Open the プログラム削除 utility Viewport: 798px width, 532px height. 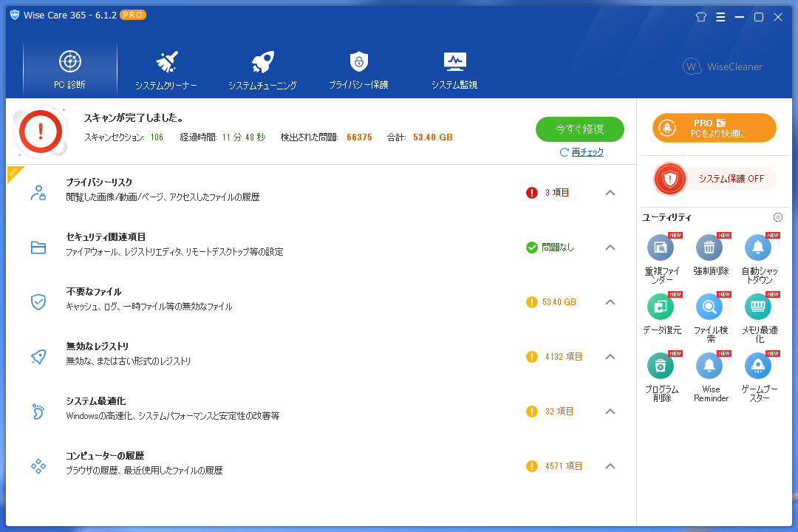pos(660,366)
